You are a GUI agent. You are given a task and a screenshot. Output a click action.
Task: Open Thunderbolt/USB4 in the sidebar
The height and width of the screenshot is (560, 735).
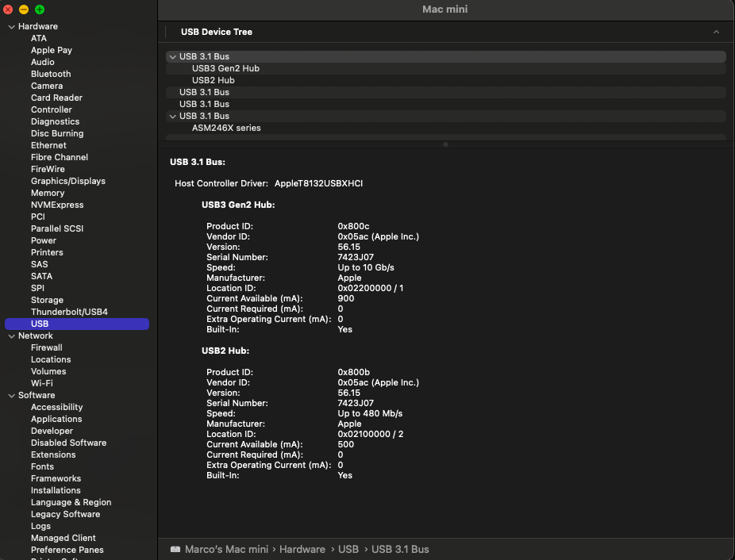click(x=69, y=312)
